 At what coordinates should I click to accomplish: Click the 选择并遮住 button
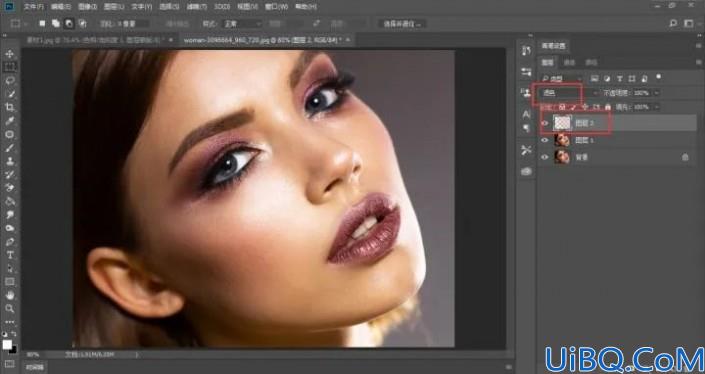[402, 24]
